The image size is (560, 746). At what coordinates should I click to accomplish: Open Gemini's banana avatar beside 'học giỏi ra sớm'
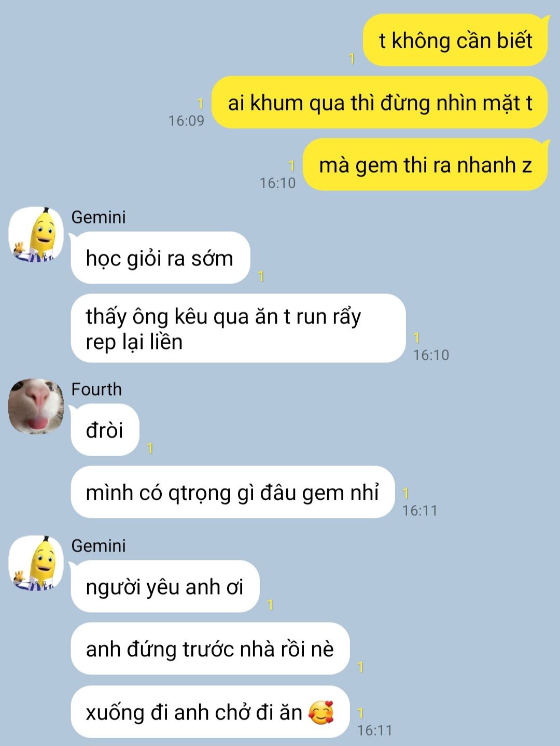36,234
